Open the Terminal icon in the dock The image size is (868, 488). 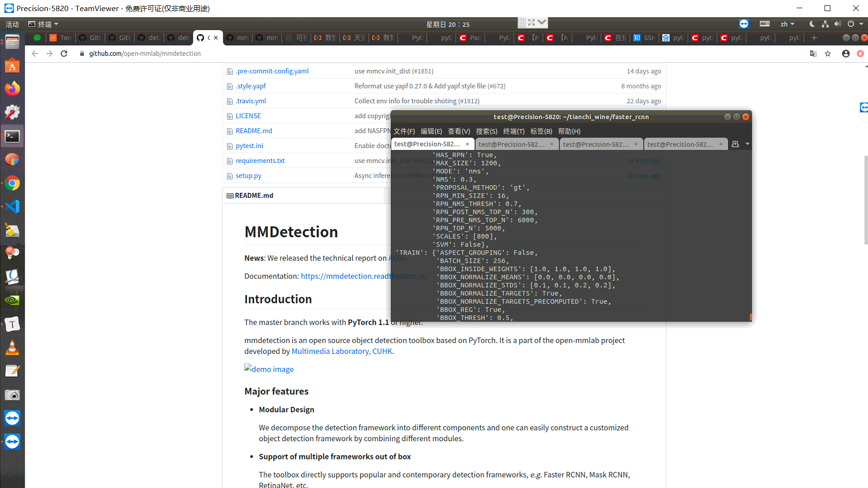click(x=12, y=136)
